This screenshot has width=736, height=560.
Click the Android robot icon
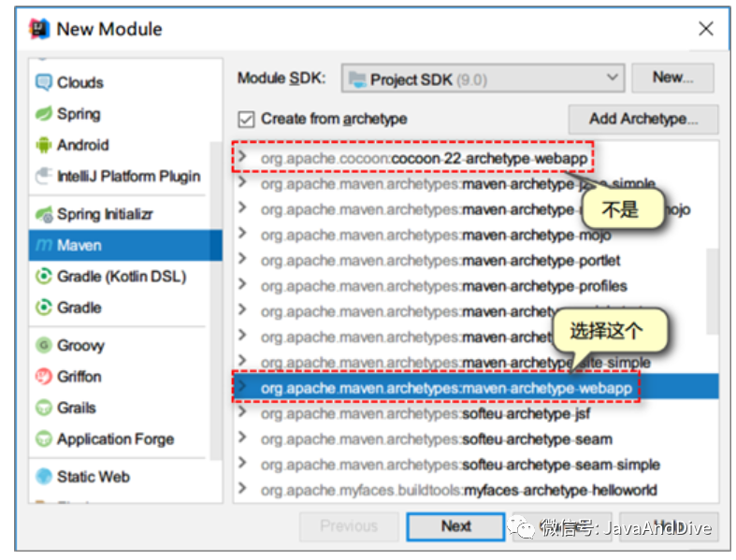(x=44, y=145)
